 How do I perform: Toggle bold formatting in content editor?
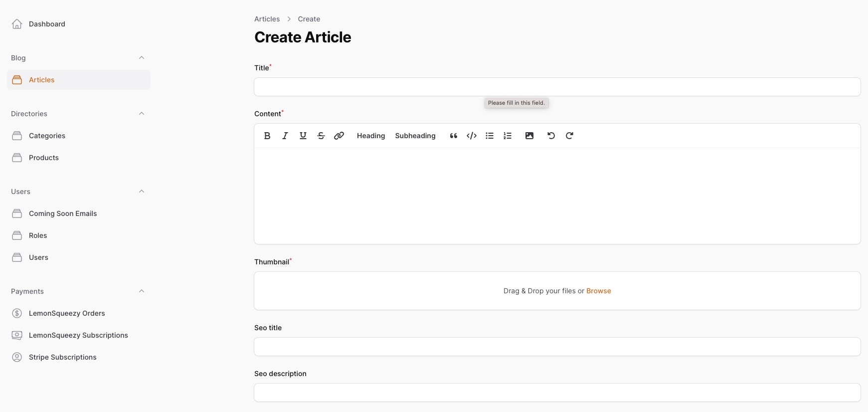267,136
